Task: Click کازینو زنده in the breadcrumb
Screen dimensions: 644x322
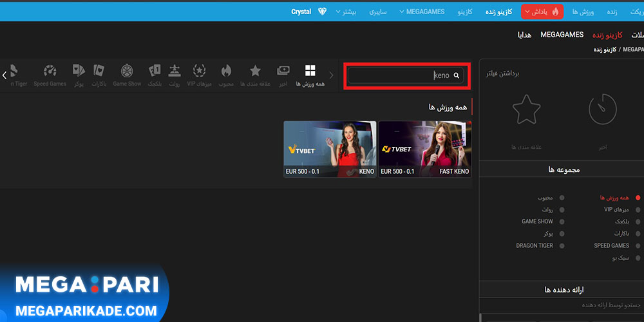Action: point(605,50)
